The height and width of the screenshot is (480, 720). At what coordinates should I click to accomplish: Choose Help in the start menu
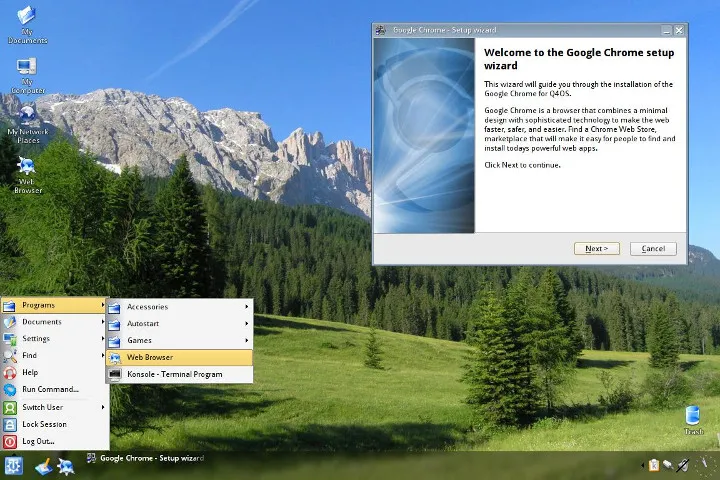click(x=54, y=373)
